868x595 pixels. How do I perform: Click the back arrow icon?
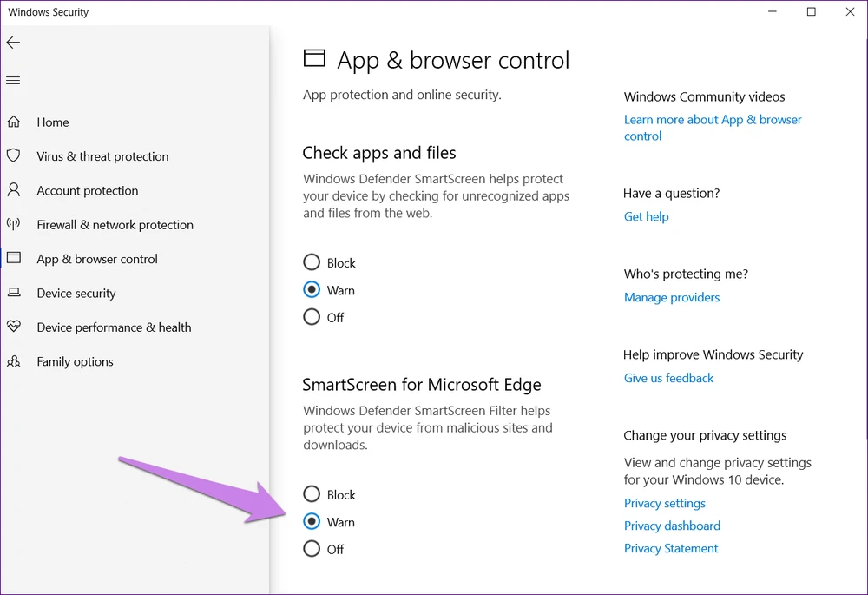point(13,43)
